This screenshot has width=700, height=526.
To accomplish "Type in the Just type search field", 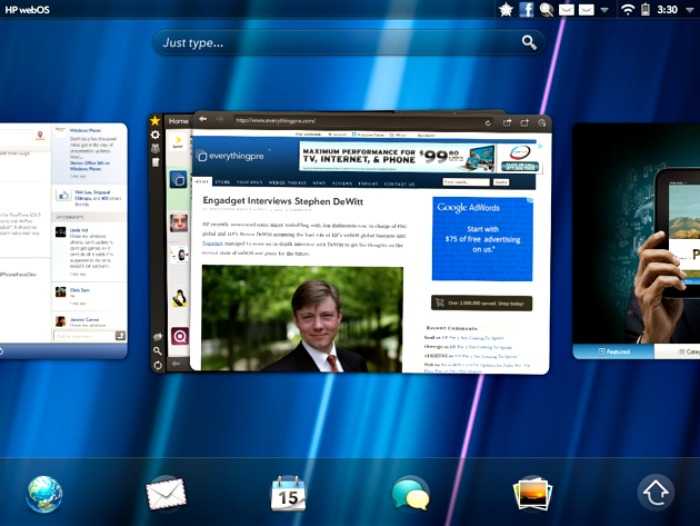I will pos(330,43).
